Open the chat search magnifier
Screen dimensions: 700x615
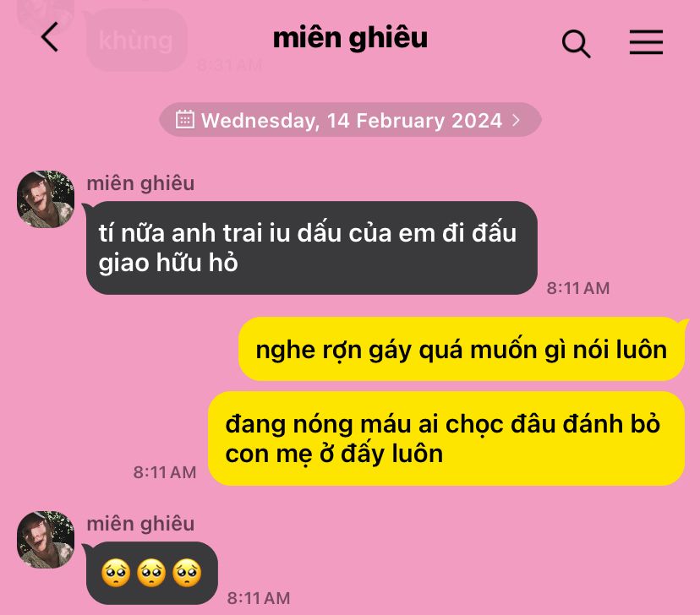(576, 44)
